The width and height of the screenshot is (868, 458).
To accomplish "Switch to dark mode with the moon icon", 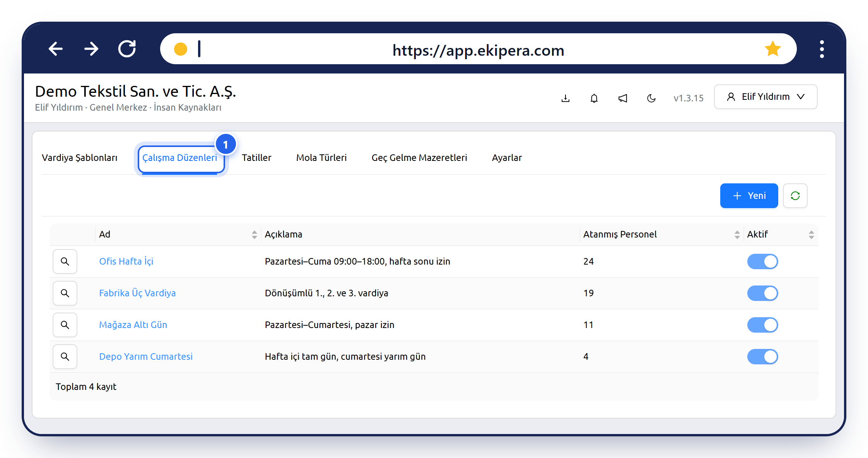I will coord(651,98).
